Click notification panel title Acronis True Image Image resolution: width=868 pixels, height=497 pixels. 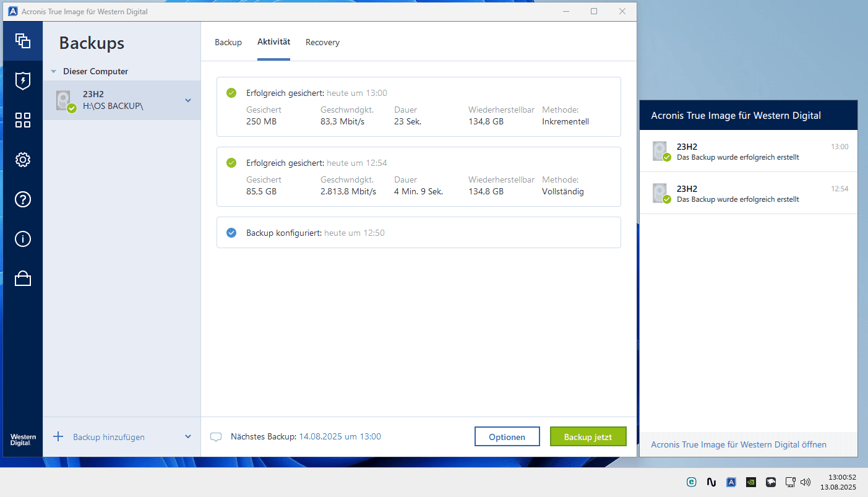(x=736, y=115)
